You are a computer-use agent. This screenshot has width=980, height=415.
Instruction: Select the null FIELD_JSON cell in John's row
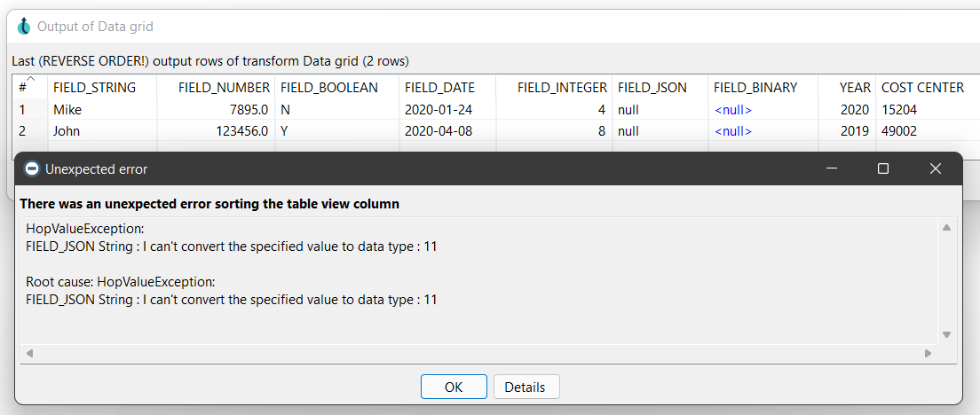[660, 131]
